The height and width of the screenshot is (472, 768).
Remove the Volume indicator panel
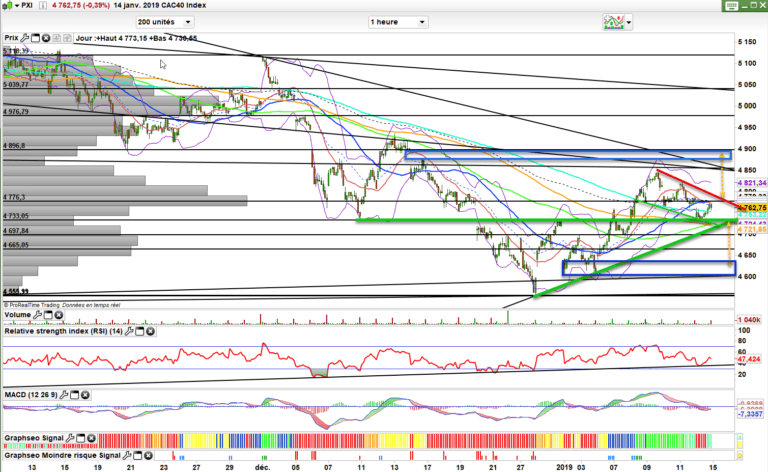pos(57,315)
